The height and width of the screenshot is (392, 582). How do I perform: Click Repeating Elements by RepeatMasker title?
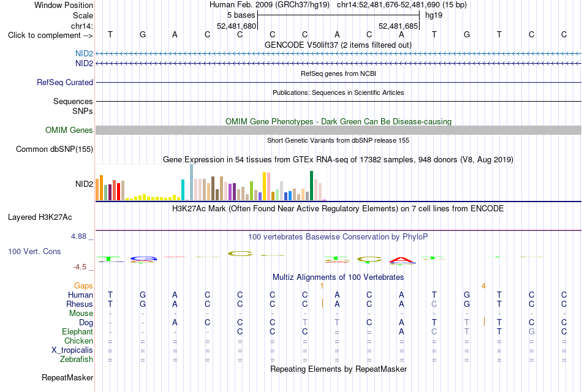point(338,369)
